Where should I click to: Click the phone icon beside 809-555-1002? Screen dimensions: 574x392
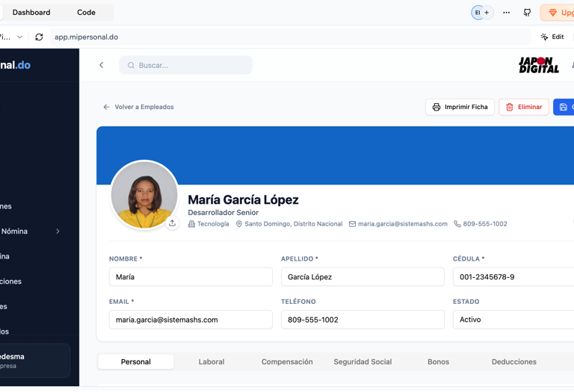[x=457, y=224]
